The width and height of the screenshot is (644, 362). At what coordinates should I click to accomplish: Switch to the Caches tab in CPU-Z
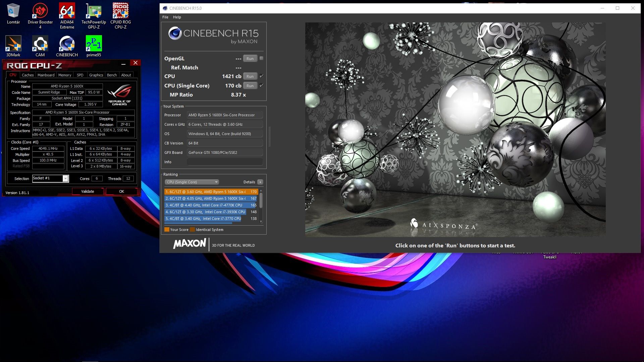pyautogui.click(x=28, y=75)
